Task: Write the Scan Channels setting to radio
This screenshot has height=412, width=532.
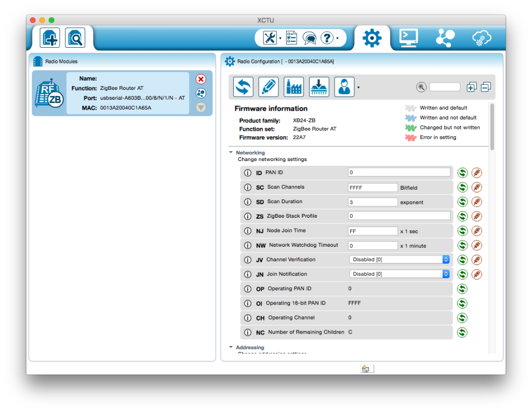Action: [x=476, y=187]
